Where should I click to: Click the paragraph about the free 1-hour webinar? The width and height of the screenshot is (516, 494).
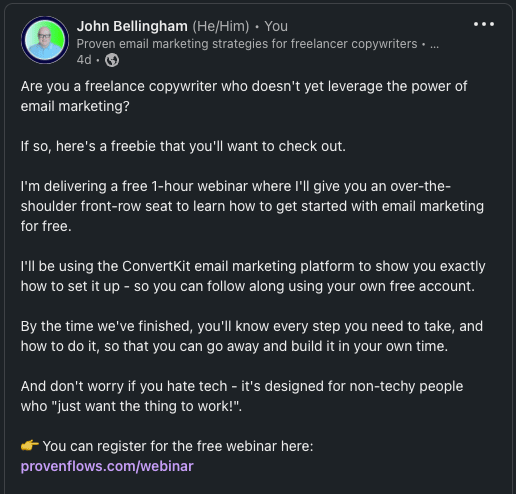(x=252, y=206)
